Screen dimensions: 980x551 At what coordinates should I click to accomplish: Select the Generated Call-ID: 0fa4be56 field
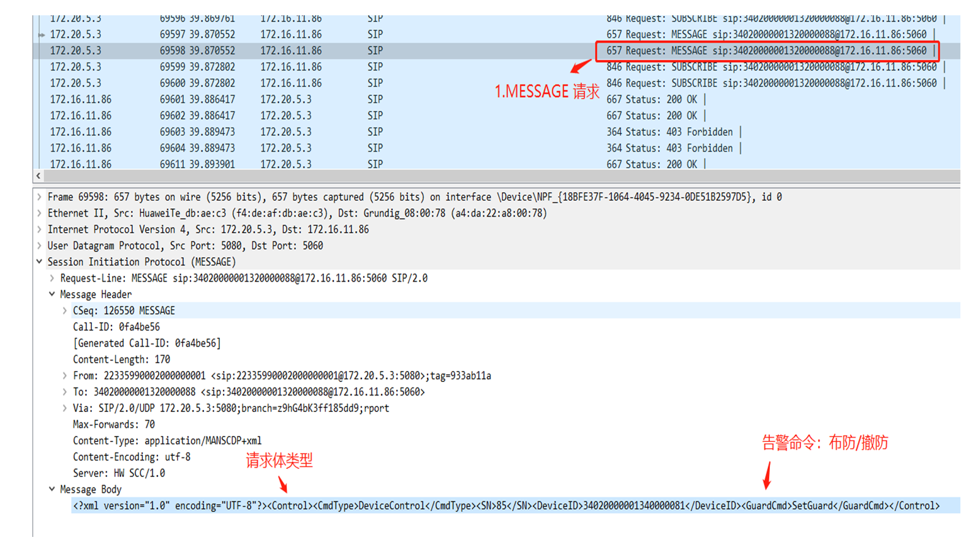(x=147, y=343)
